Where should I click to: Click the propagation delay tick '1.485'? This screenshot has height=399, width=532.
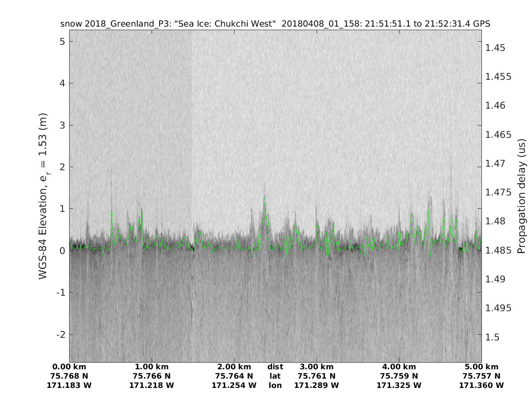pyautogui.click(x=499, y=250)
